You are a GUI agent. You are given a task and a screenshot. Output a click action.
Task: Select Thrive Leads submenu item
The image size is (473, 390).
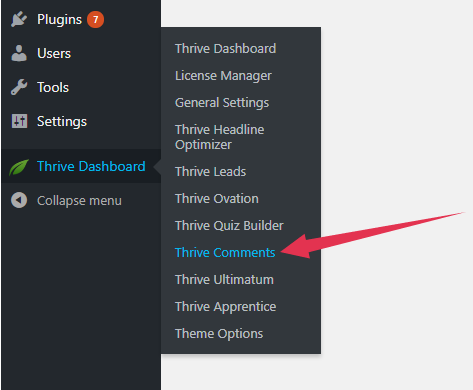pos(211,171)
